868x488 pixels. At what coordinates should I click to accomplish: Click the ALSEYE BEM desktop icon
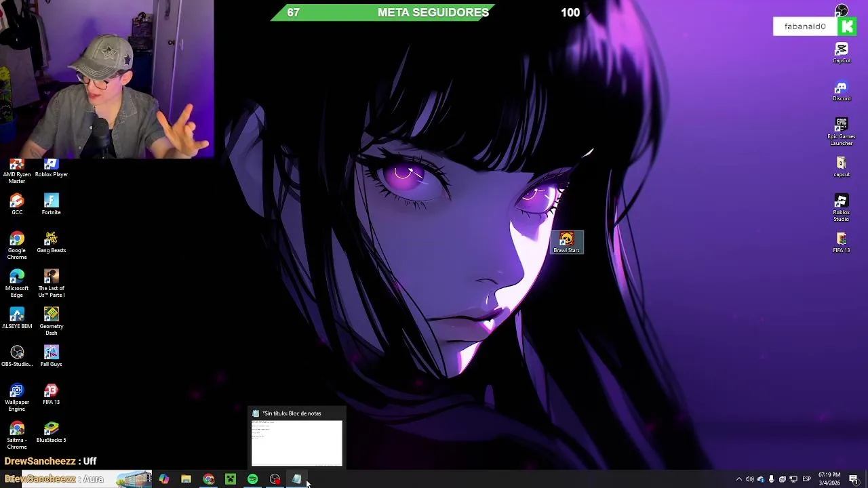[17, 319]
